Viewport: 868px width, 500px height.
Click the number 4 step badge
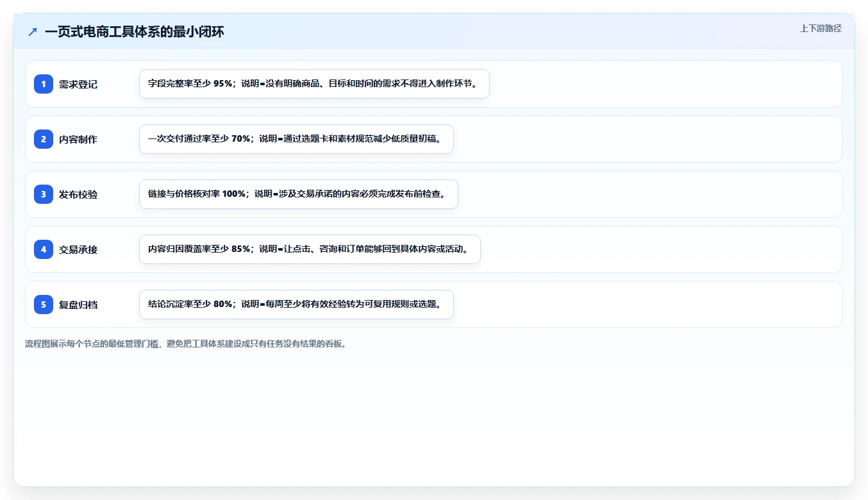click(44, 249)
